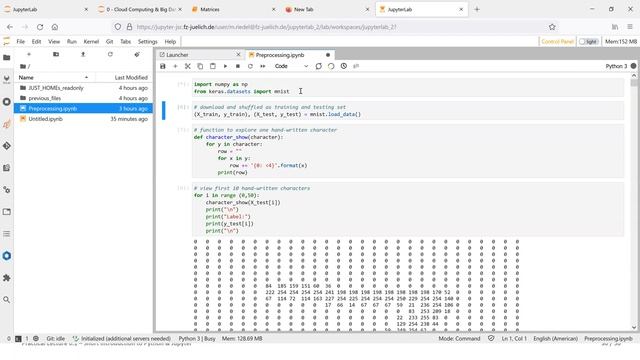Click the root folder breadcrumb
Viewport: 640px width, 360px height.
point(24,66)
